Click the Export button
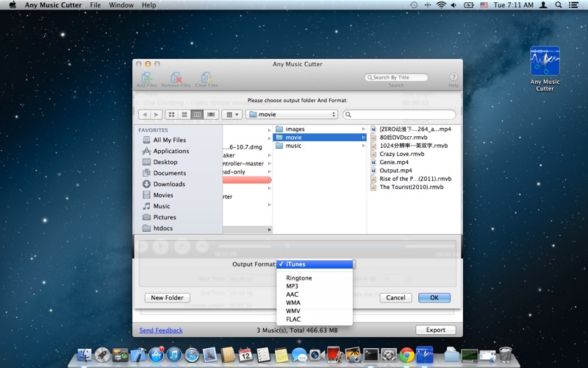Viewport: 588px width, 368px height. click(435, 330)
